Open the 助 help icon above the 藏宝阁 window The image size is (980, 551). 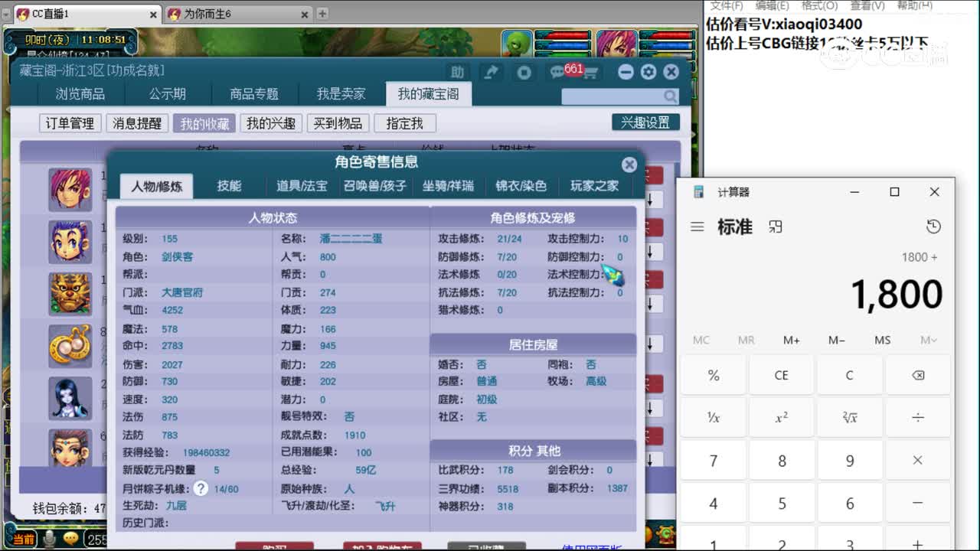459,71
